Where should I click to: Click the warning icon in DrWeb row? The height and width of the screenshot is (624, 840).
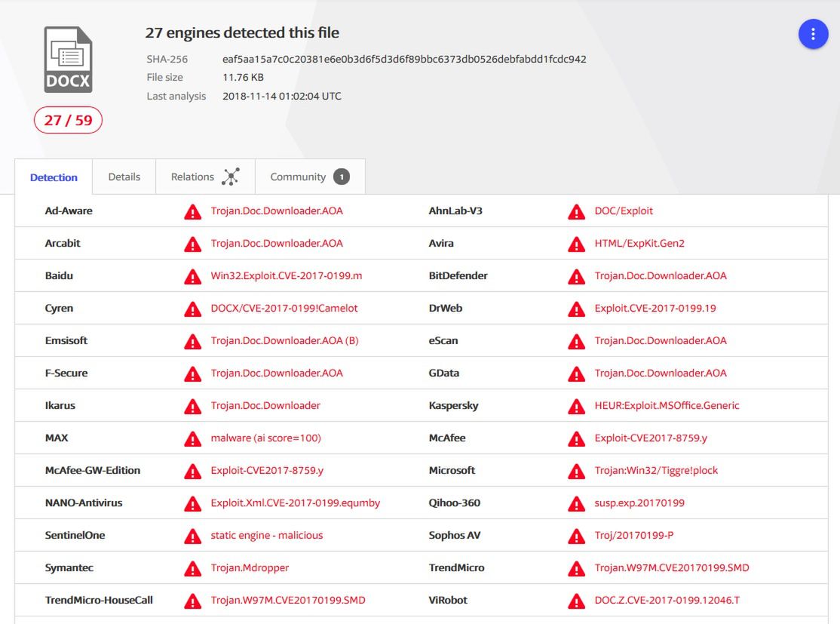tap(576, 309)
